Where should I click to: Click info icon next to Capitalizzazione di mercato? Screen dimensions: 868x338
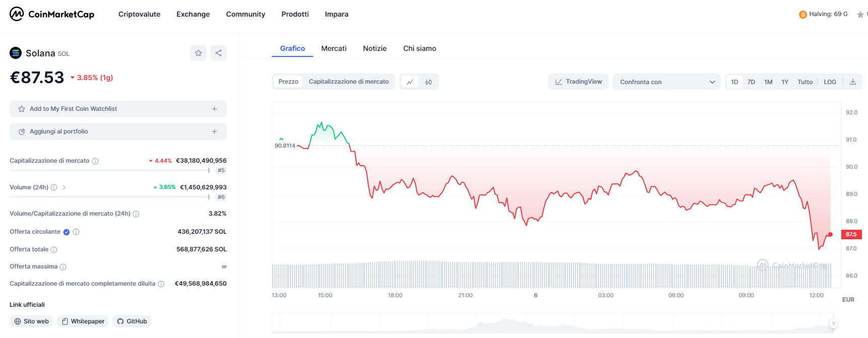[95, 161]
